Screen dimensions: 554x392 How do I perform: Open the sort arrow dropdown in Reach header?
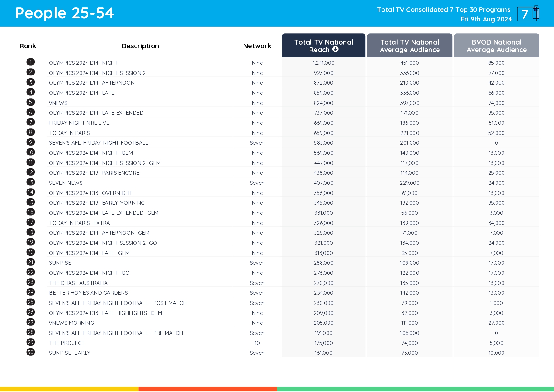point(335,49)
